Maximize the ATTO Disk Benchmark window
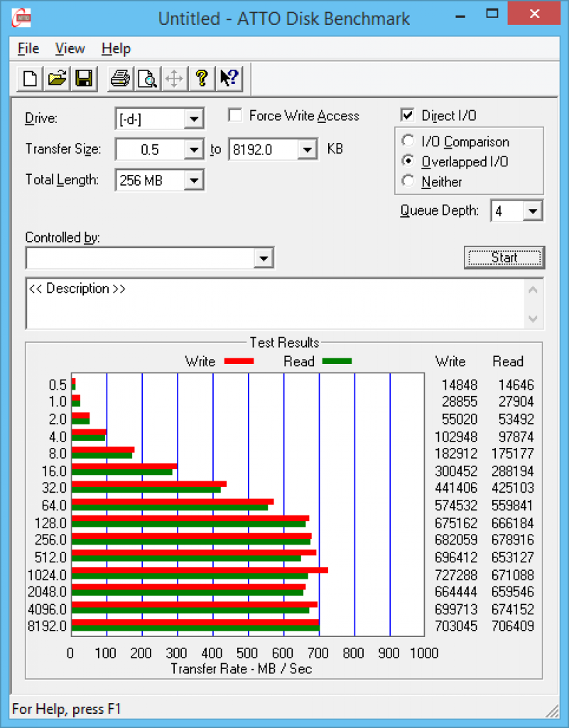The width and height of the screenshot is (569, 728). 492,14
